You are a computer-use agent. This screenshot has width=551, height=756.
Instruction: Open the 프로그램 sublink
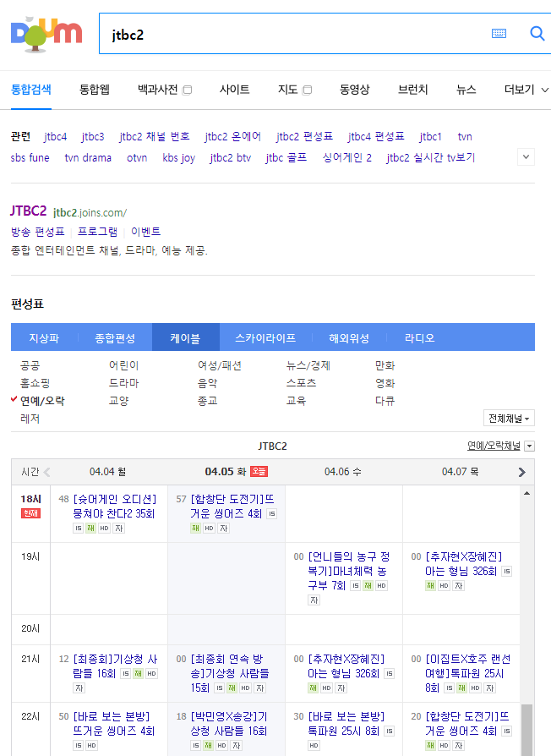coord(97,232)
